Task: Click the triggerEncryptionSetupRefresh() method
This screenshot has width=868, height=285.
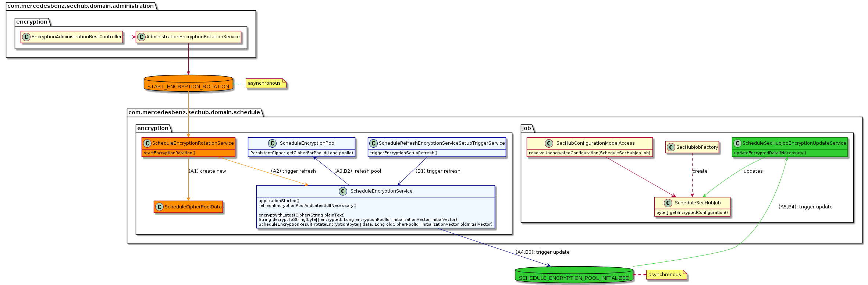Action: pyautogui.click(x=404, y=153)
